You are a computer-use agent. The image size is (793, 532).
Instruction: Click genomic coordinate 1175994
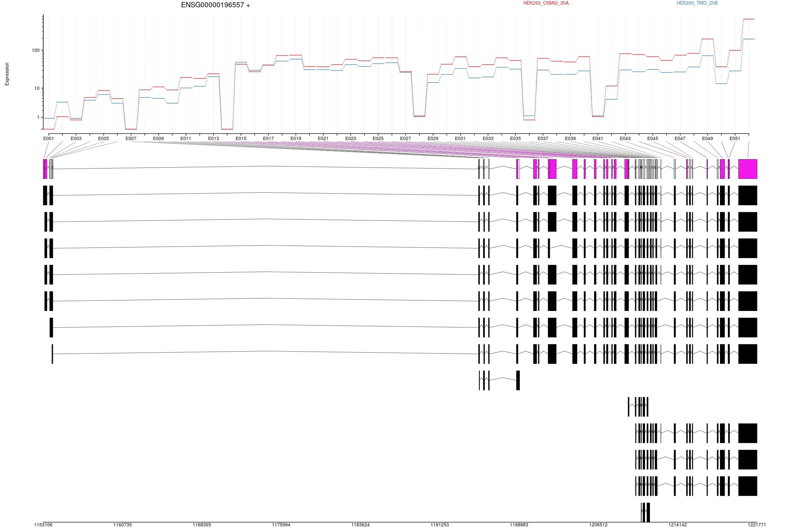[x=281, y=525]
